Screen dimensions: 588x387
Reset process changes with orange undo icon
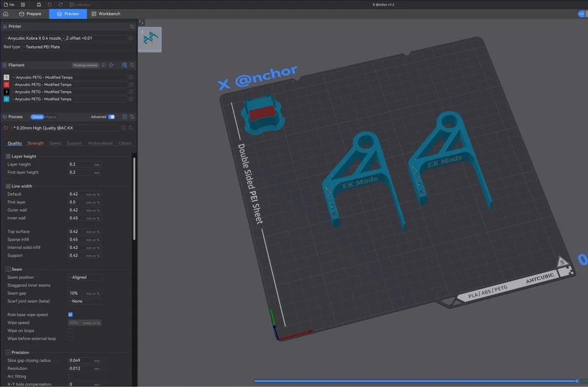point(6,128)
